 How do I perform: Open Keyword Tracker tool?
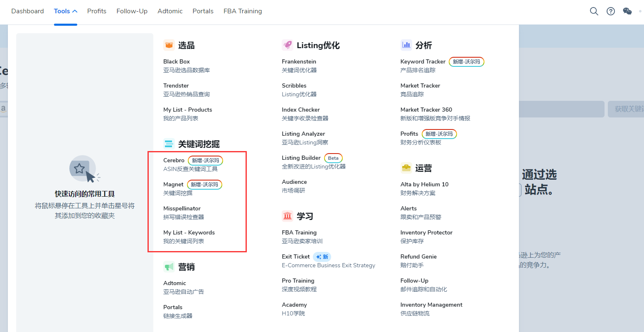pyautogui.click(x=423, y=61)
